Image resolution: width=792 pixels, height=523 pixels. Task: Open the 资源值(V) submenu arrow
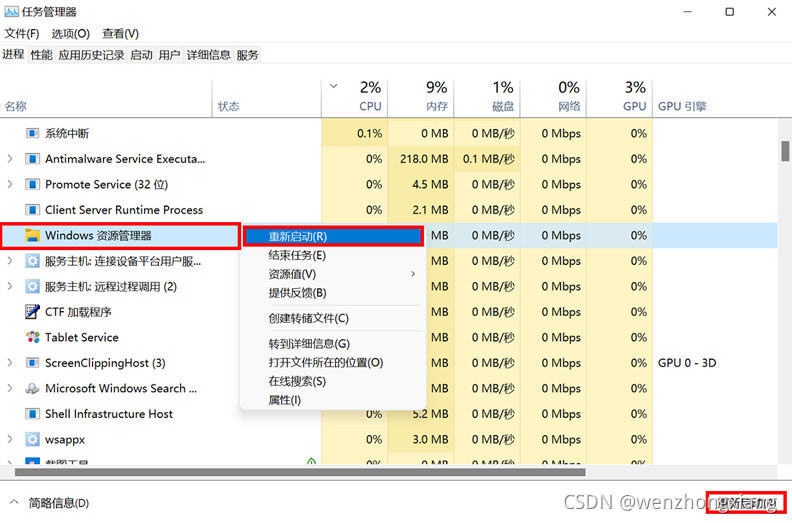point(413,274)
